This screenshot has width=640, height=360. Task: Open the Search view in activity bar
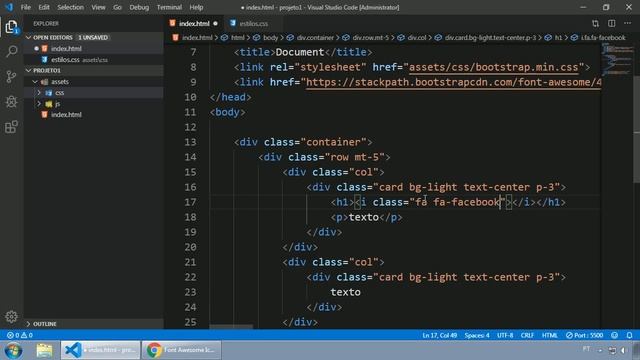[x=11, y=52]
